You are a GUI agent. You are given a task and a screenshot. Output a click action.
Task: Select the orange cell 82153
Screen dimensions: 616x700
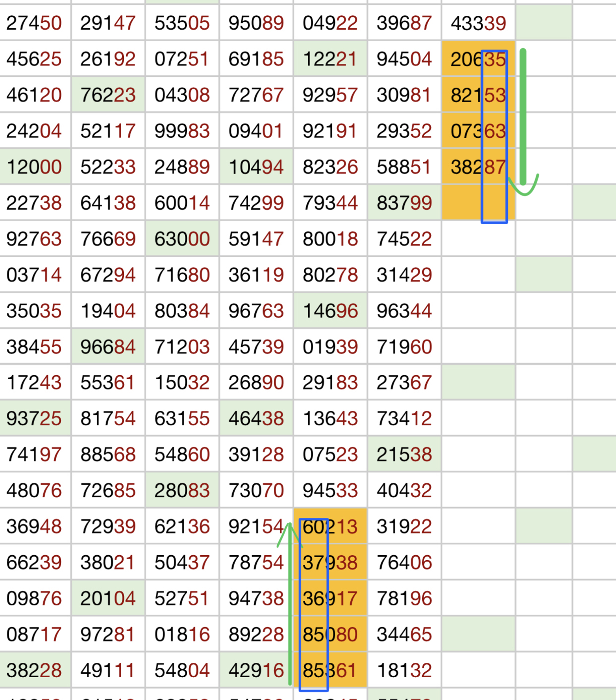point(478,95)
